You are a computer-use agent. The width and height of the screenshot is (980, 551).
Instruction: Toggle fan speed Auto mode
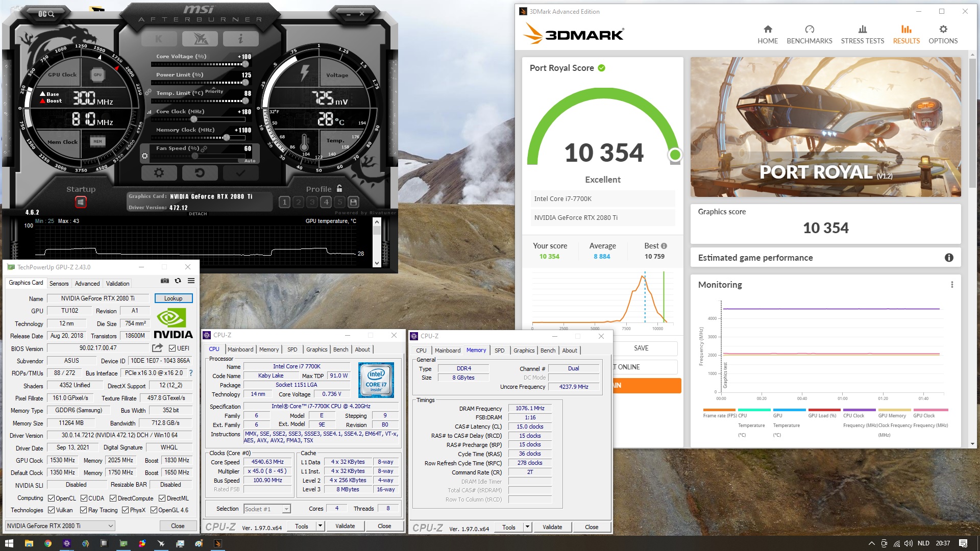click(250, 161)
